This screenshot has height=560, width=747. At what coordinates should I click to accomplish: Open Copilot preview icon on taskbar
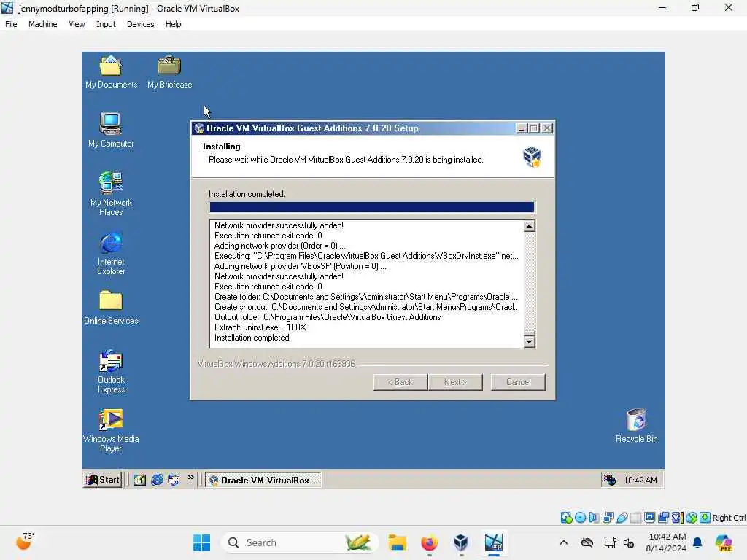pyautogui.click(x=724, y=542)
